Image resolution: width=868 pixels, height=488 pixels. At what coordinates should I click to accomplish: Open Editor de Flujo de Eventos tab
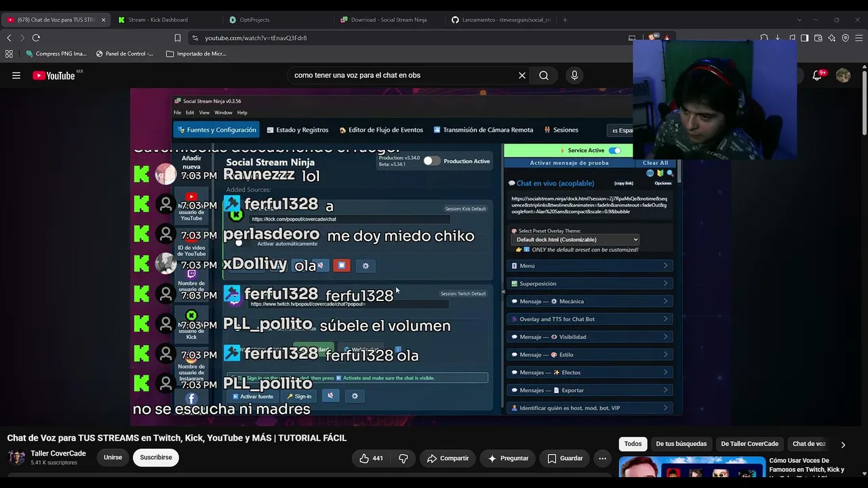point(381,129)
